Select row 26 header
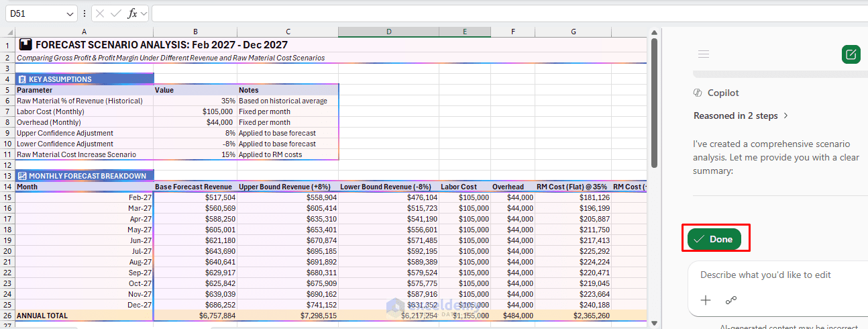The image size is (868, 329). coord(7,316)
